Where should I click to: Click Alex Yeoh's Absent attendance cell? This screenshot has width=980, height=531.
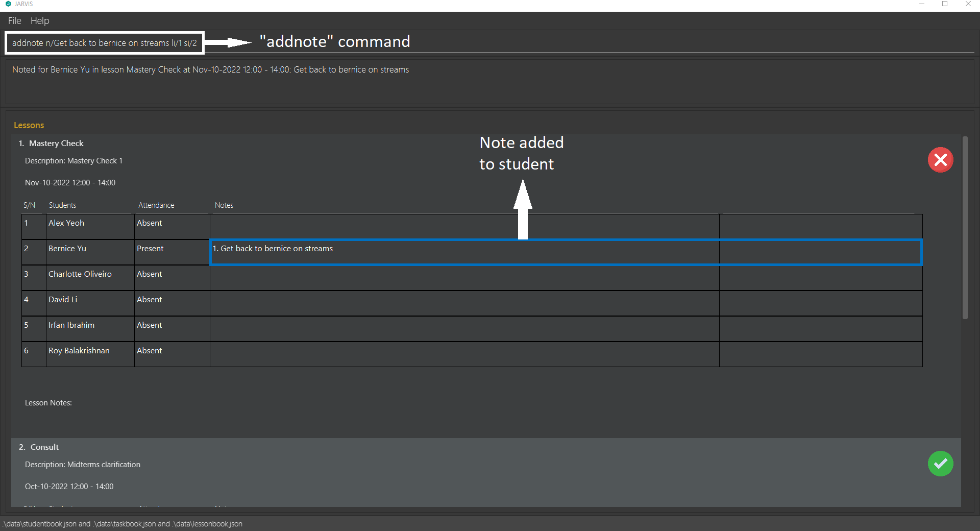pos(172,227)
